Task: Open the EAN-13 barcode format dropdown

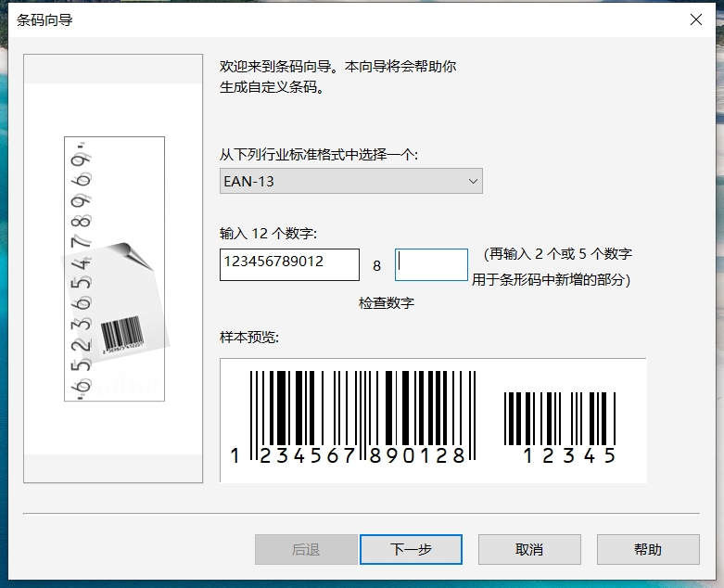Action: click(x=351, y=181)
